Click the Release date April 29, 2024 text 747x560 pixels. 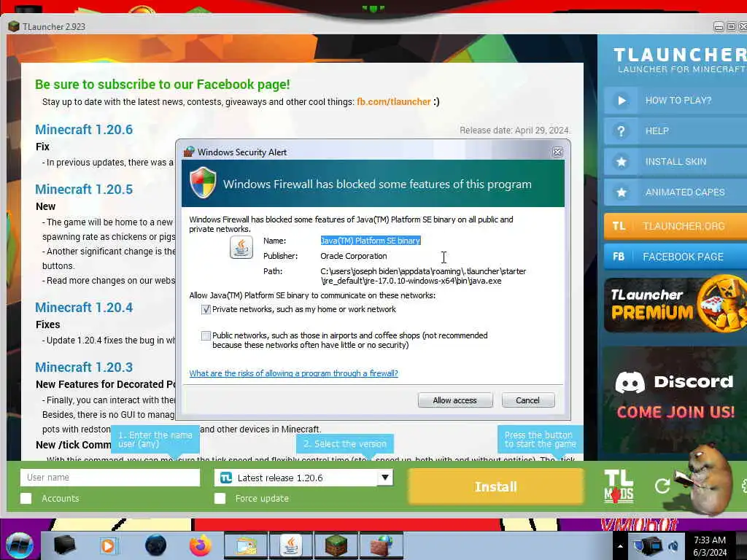click(514, 131)
